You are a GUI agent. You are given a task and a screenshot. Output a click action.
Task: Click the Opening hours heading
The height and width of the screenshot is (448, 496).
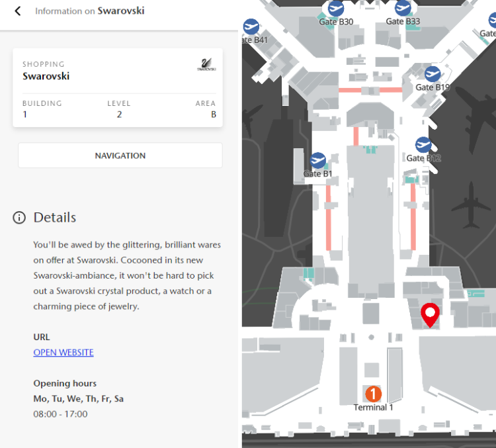tap(65, 383)
